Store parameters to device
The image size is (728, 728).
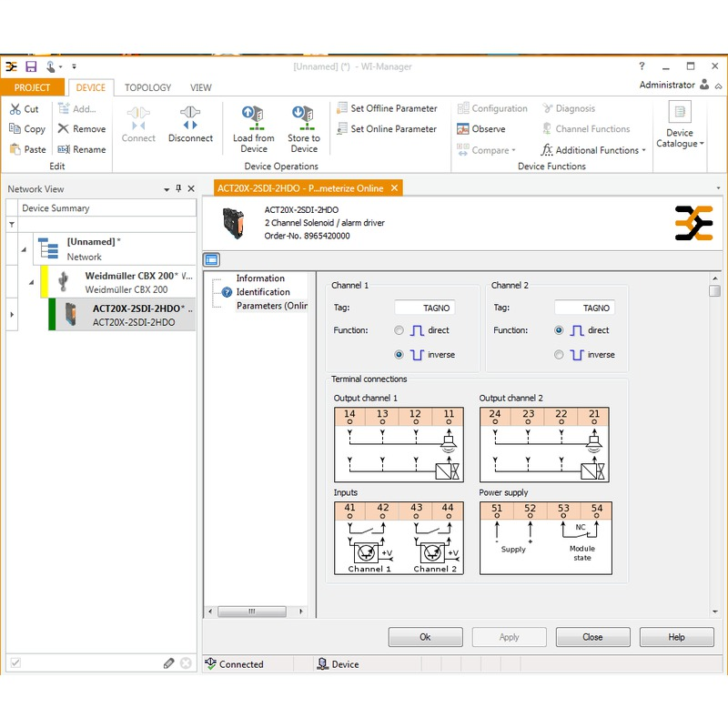point(304,129)
